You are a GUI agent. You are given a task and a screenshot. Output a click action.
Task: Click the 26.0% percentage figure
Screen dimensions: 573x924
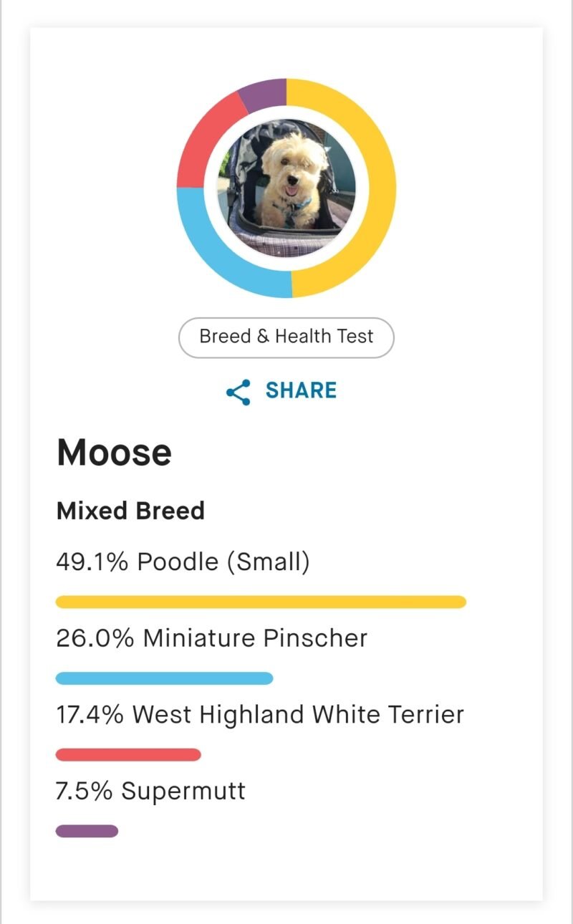[95, 638]
